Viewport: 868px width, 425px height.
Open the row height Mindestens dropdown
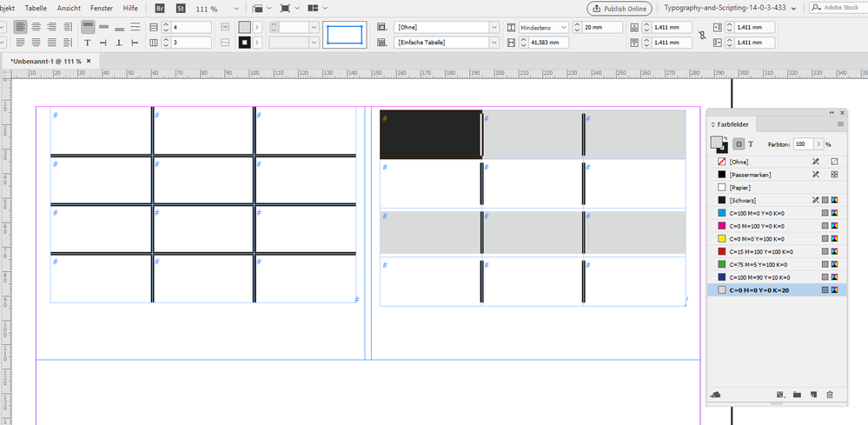pyautogui.click(x=544, y=27)
